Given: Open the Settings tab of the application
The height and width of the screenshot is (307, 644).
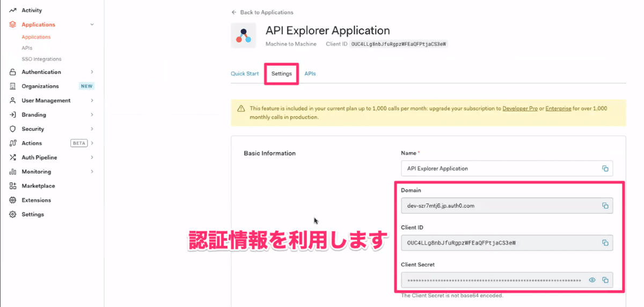Looking at the screenshot, I should point(281,74).
